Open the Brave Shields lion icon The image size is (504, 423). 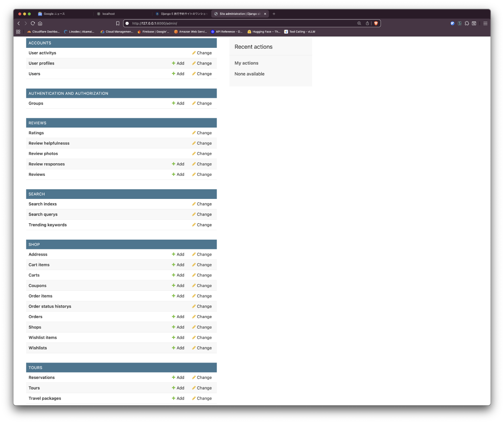376,23
